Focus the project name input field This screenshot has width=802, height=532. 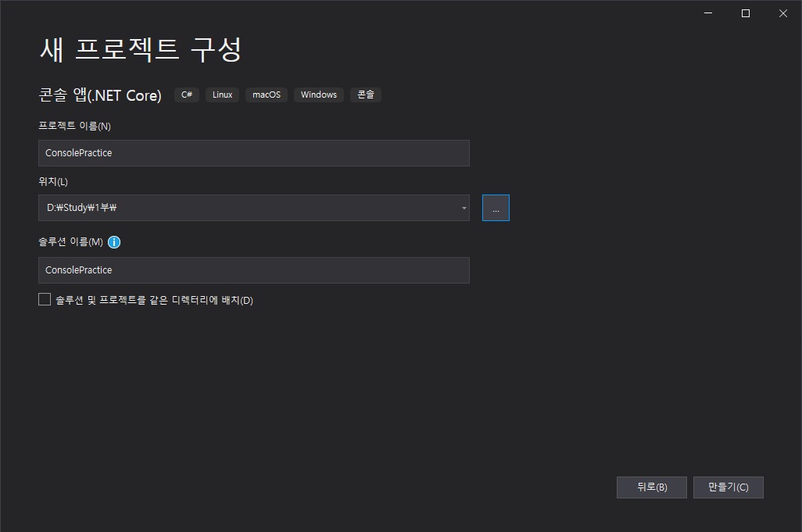pos(254,153)
